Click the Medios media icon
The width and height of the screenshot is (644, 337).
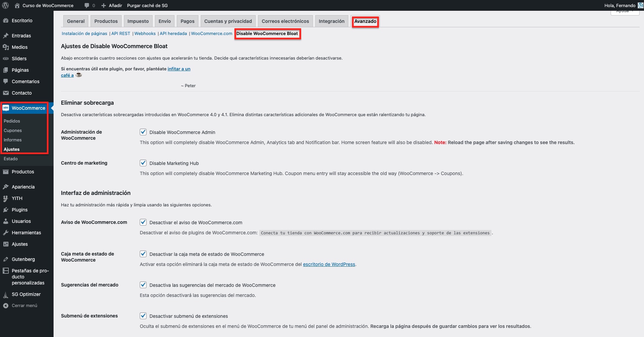click(6, 47)
